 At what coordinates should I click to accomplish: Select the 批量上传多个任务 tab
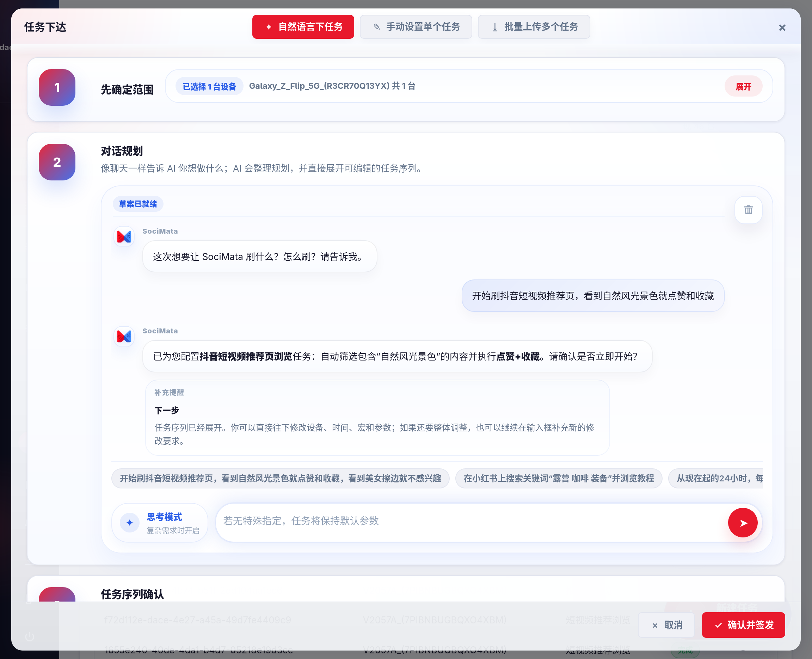coord(534,26)
